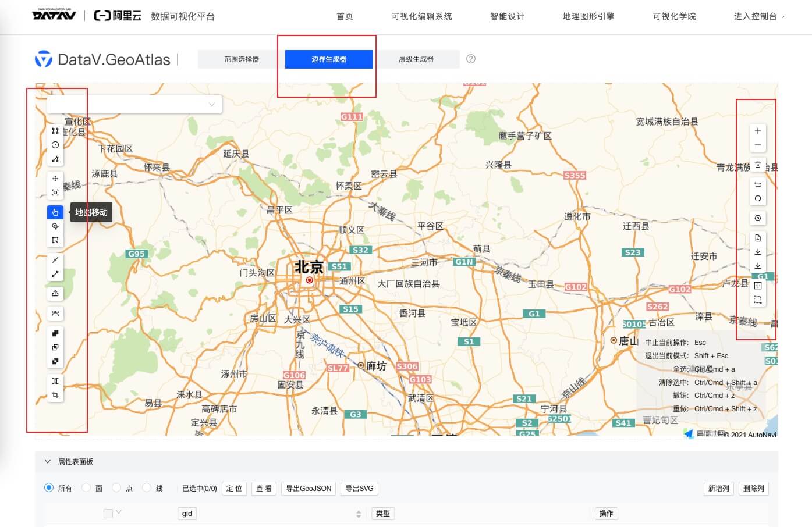Click the question mark help icon

point(471,59)
